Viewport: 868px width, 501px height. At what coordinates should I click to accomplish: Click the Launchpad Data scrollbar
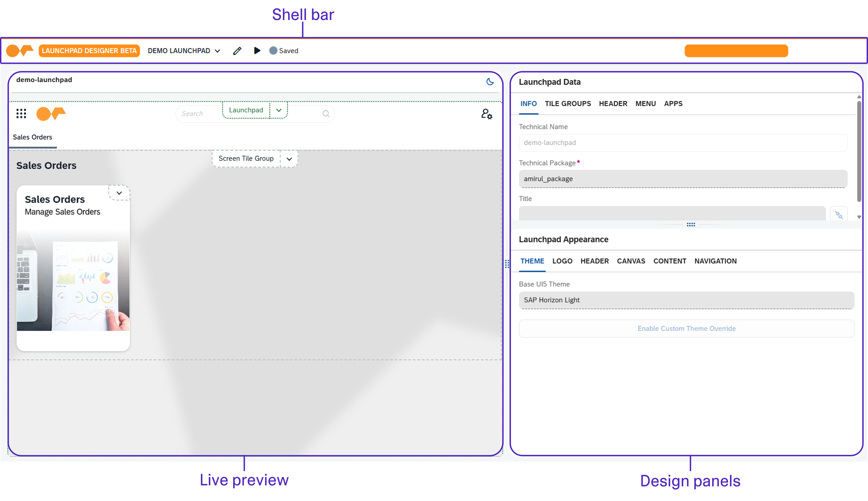(859, 151)
